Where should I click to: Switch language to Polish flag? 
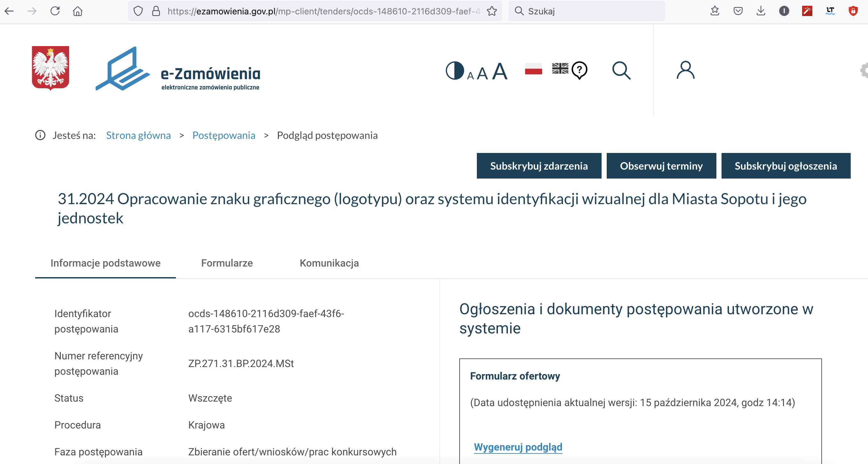[533, 69]
